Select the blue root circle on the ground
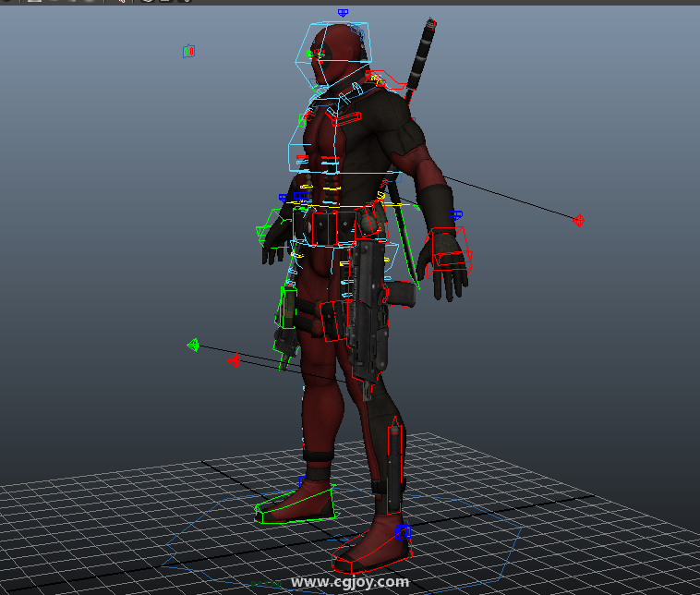 (x=342, y=540)
